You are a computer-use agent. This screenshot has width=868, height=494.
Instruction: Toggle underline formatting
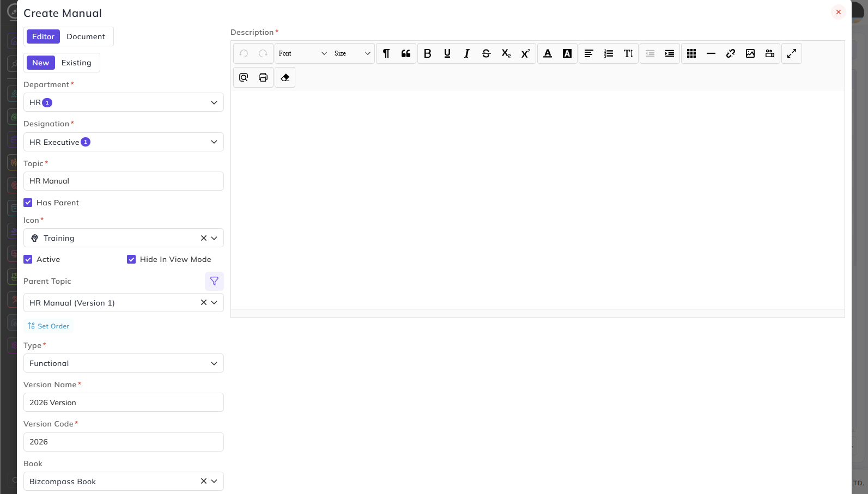447,53
